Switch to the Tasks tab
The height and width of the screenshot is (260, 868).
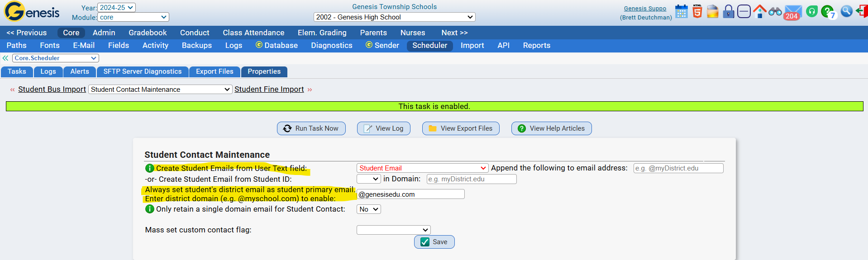click(17, 71)
